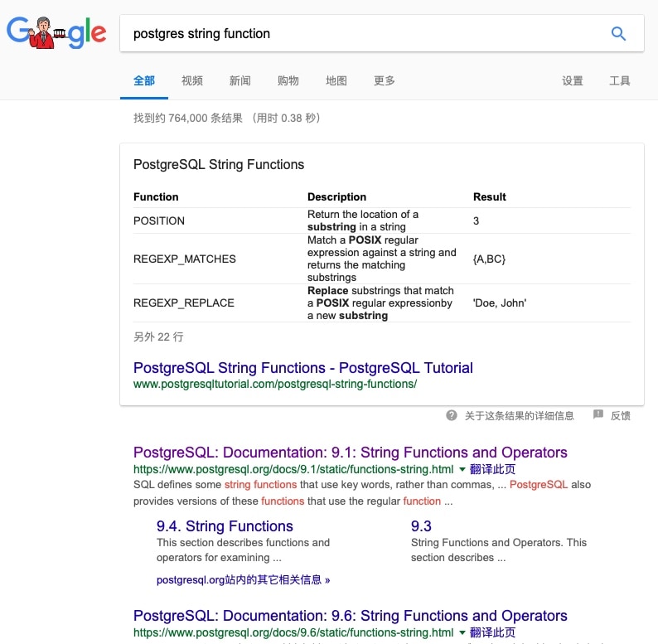Switch to the 视频 tab
658x644 pixels.
(x=192, y=80)
